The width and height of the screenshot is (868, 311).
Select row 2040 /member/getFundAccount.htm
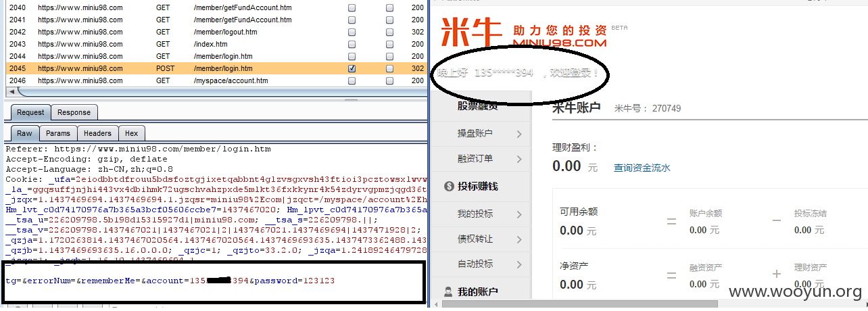(216, 7)
